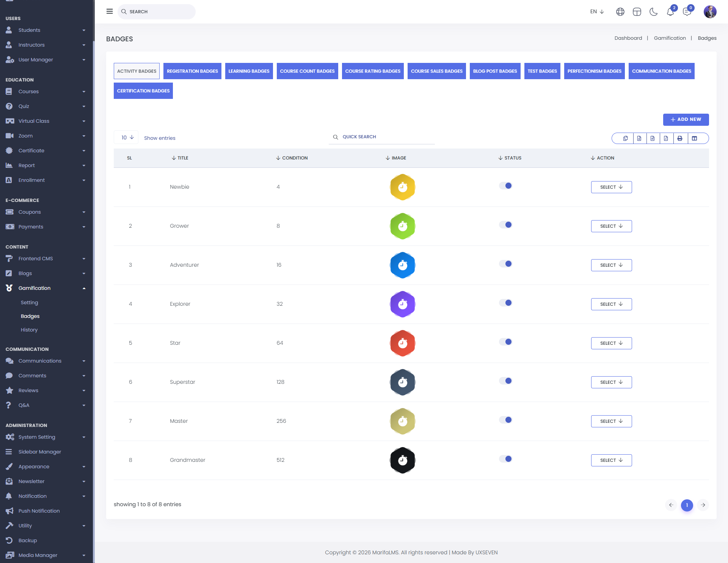
Task: Click the notifications bell icon
Action: pyautogui.click(x=670, y=12)
